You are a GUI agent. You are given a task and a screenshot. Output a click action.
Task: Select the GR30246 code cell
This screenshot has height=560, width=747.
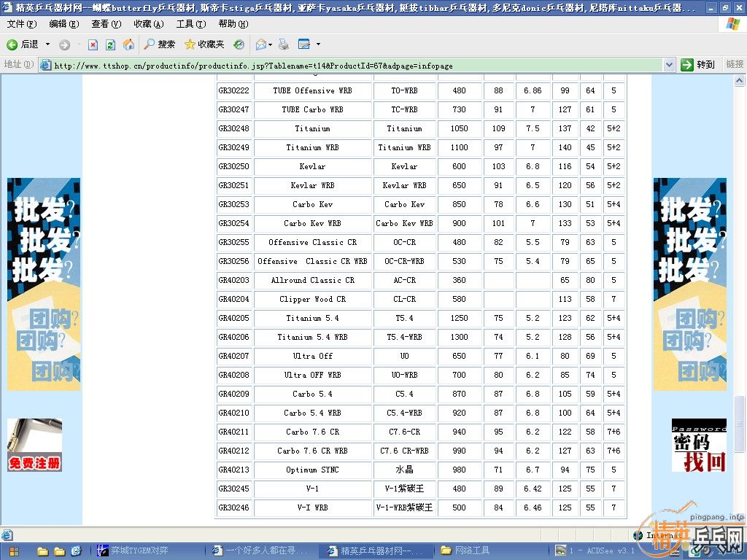tap(234, 508)
